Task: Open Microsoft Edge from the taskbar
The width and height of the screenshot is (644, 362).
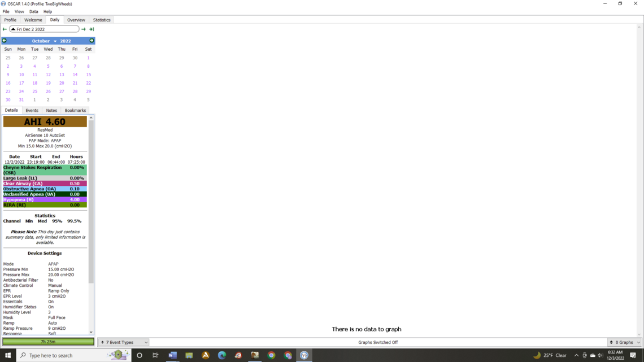Action: [222, 355]
